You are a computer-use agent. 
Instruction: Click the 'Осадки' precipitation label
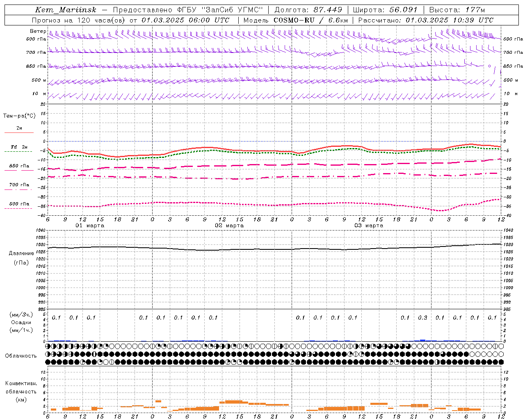click(x=21, y=322)
